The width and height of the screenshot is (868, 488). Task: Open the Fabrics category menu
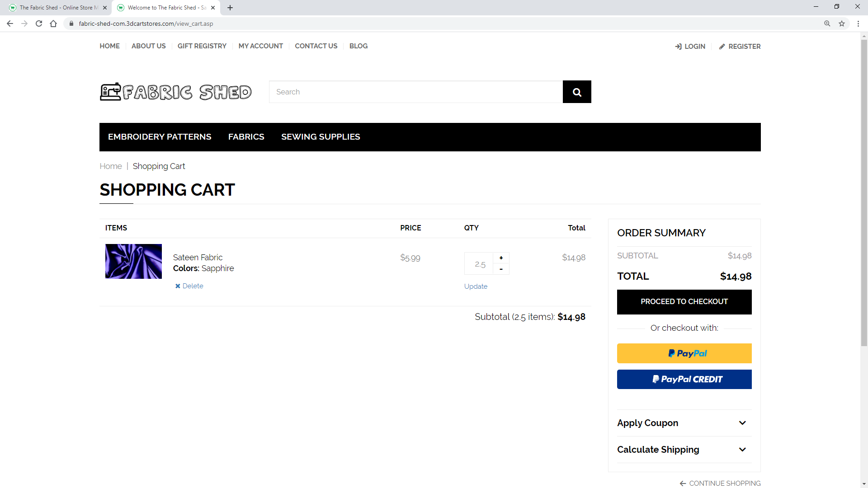click(x=246, y=137)
